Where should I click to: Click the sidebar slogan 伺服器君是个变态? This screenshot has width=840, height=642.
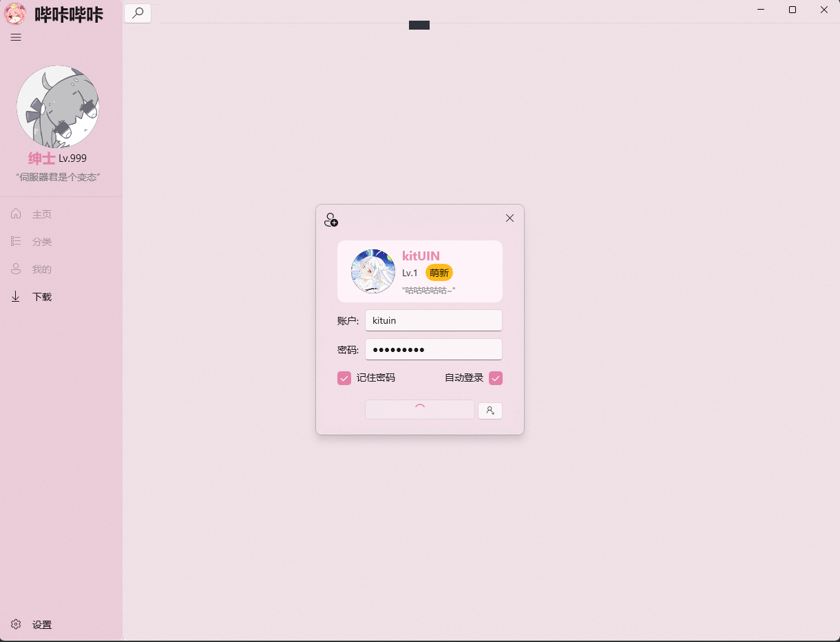(x=59, y=178)
